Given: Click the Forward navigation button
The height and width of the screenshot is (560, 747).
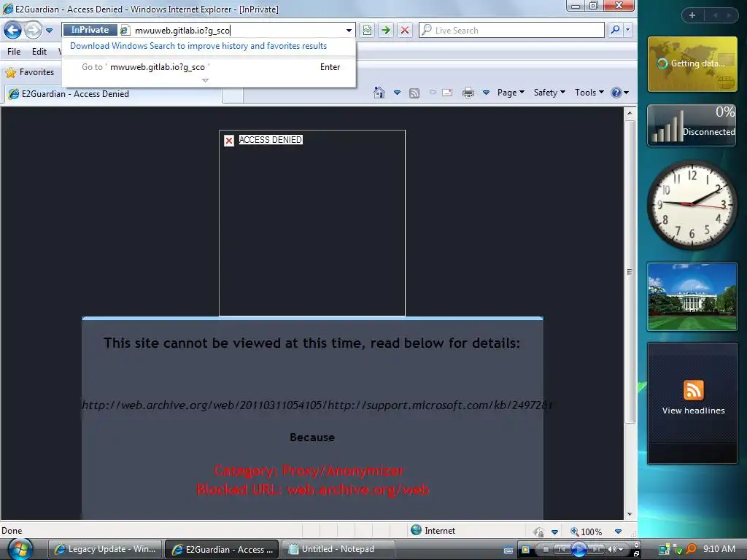Looking at the screenshot, I should pos(33,31).
